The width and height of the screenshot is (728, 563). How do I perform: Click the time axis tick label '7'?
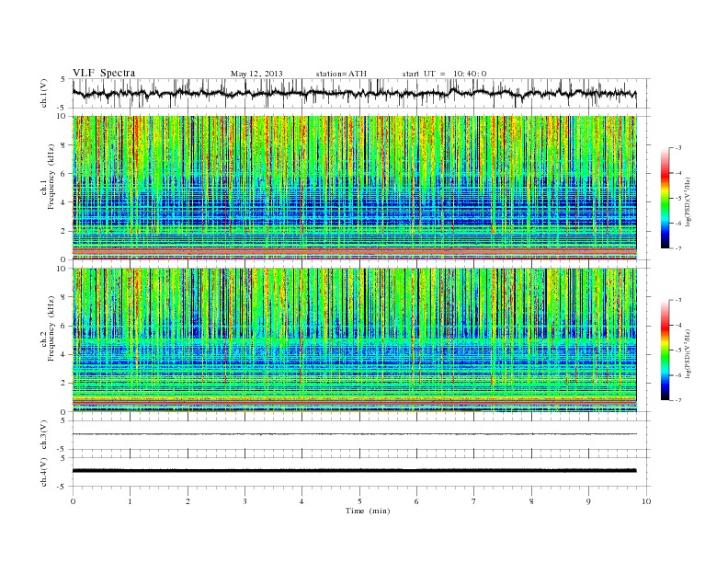474,501
